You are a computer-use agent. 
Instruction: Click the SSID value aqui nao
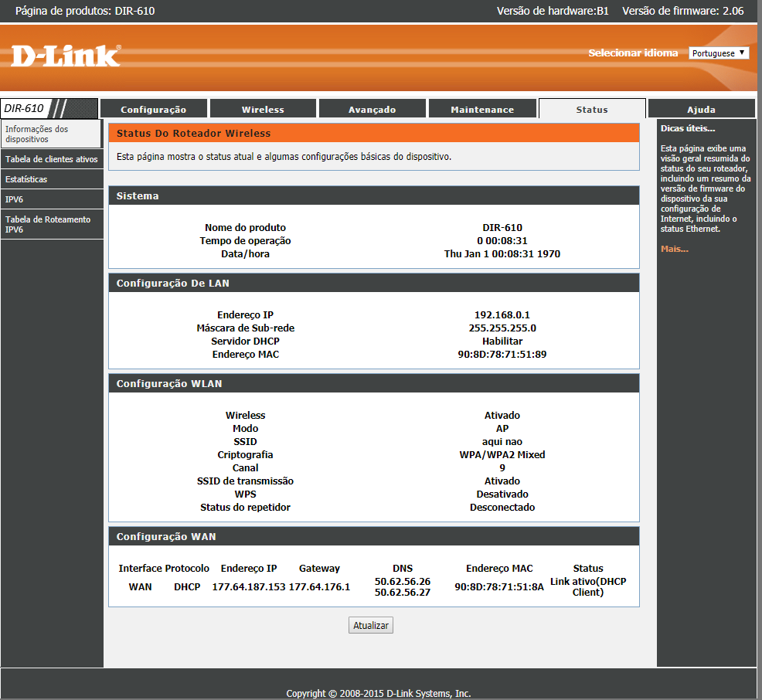click(502, 442)
